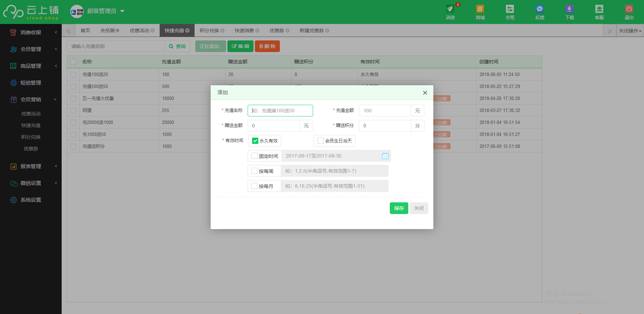Click the 微信设置 WeChat icon
This screenshot has width=644, height=314.
click(x=14, y=183)
